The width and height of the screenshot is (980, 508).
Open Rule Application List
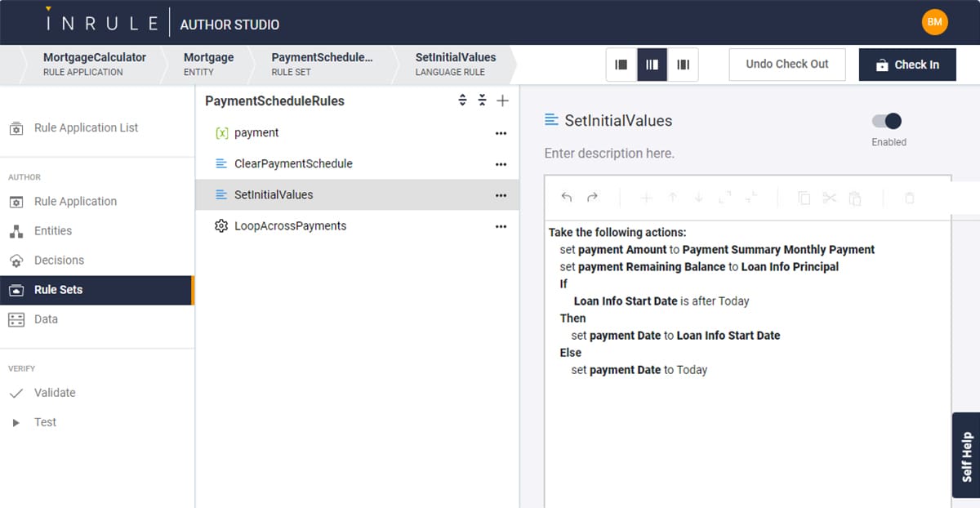(86, 127)
